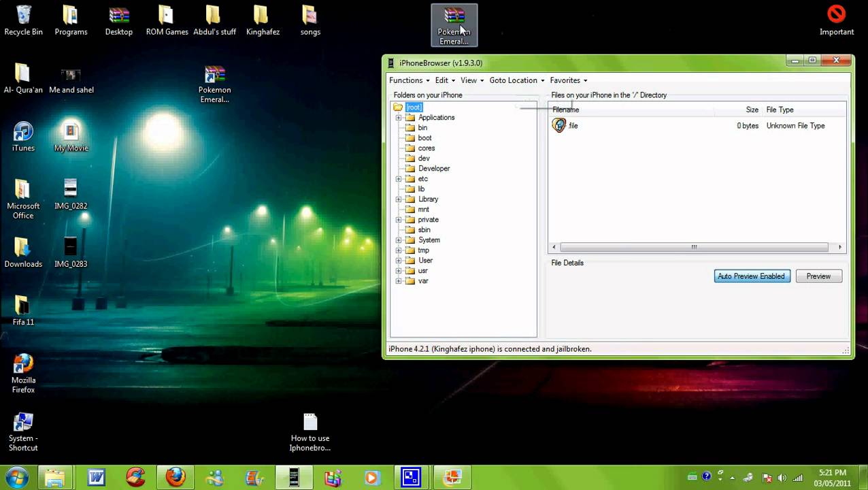Click the 'file' item icon in iPhoneBrowser
This screenshot has width=868, height=490.
pos(559,125)
